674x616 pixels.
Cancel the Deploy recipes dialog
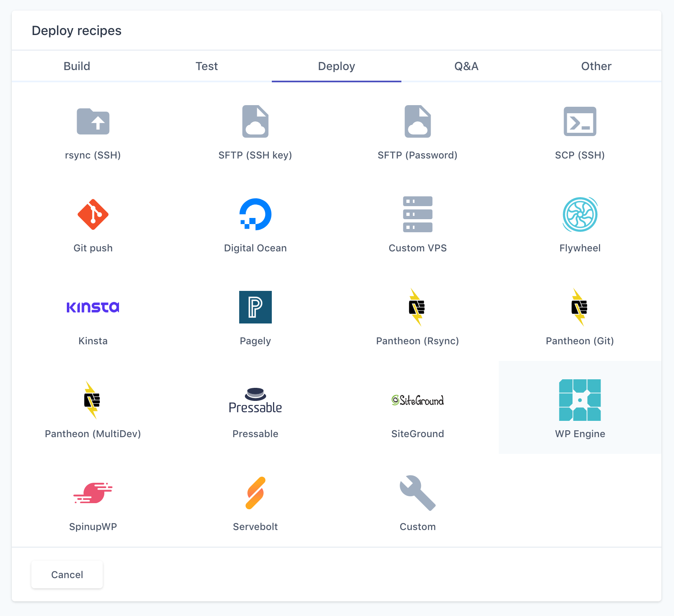(x=67, y=574)
